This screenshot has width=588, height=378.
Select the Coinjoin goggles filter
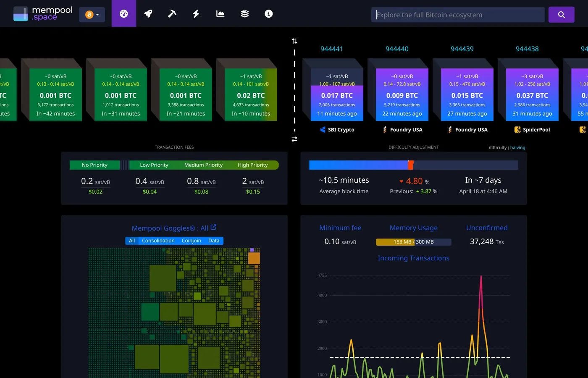(191, 241)
